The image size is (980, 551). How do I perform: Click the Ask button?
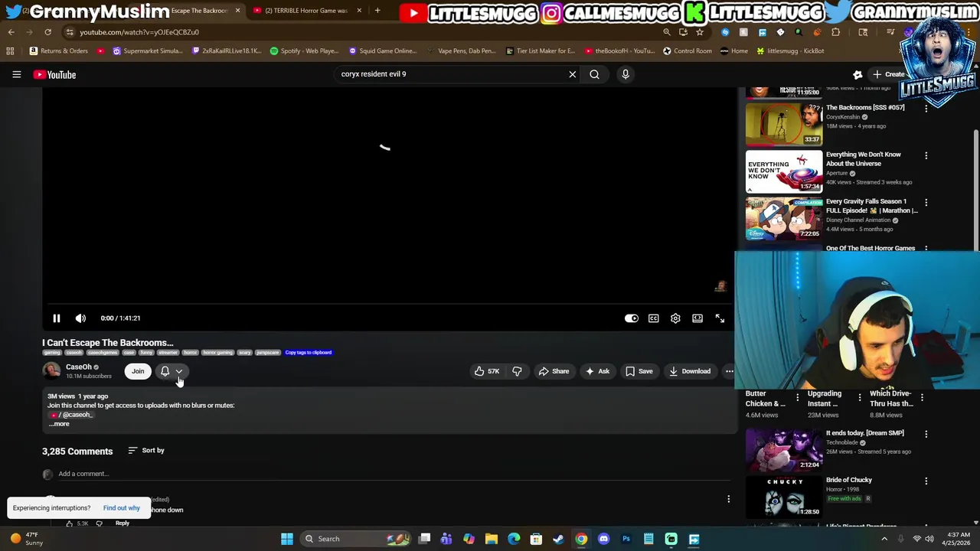point(597,371)
